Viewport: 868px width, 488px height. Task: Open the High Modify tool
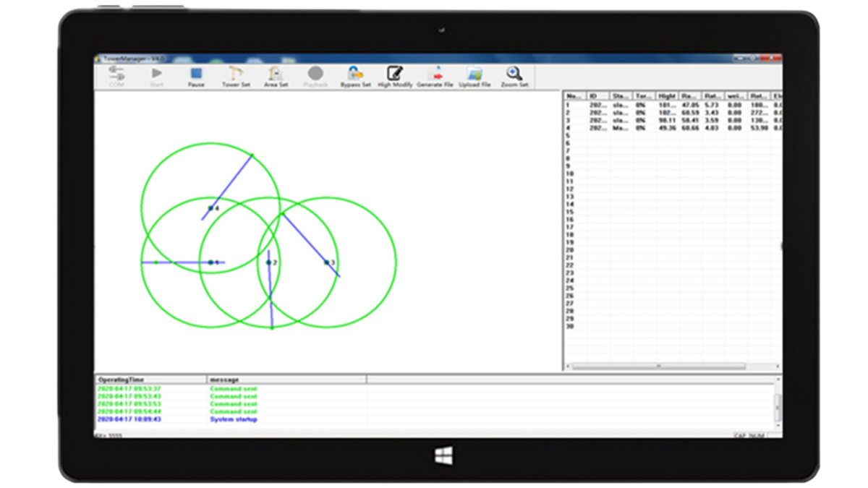[395, 74]
